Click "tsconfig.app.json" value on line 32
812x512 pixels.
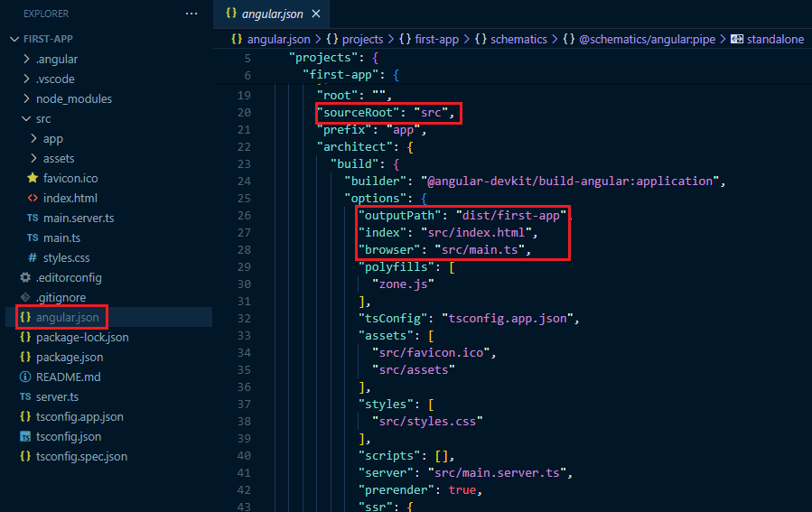(x=508, y=319)
